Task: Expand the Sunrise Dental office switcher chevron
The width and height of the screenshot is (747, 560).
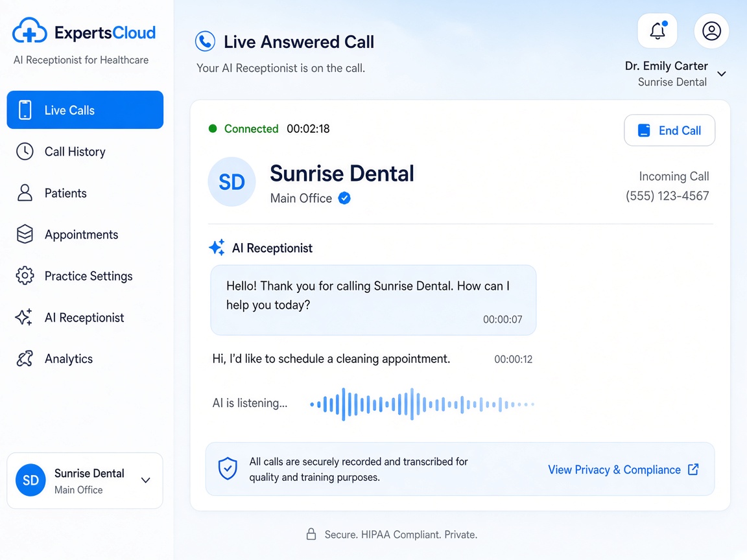Action: pyautogui.click(x=146, y=480)
